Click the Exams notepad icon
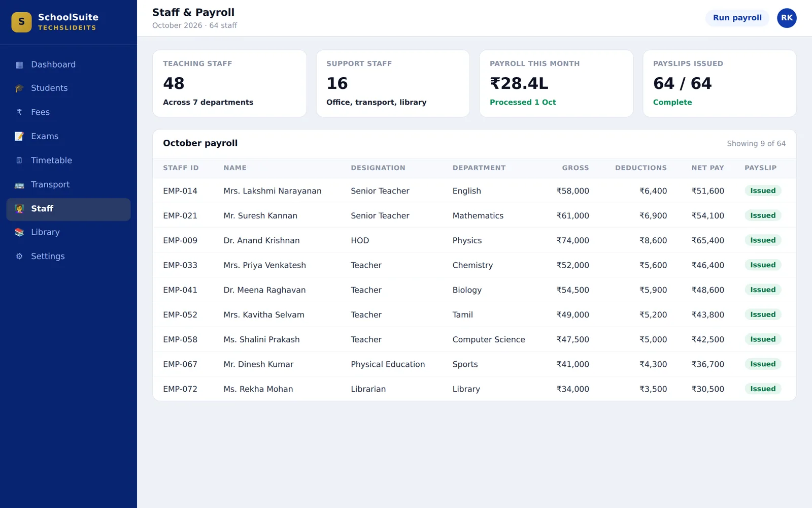Screen dimensions: 812x508 (x=19, y=136)
